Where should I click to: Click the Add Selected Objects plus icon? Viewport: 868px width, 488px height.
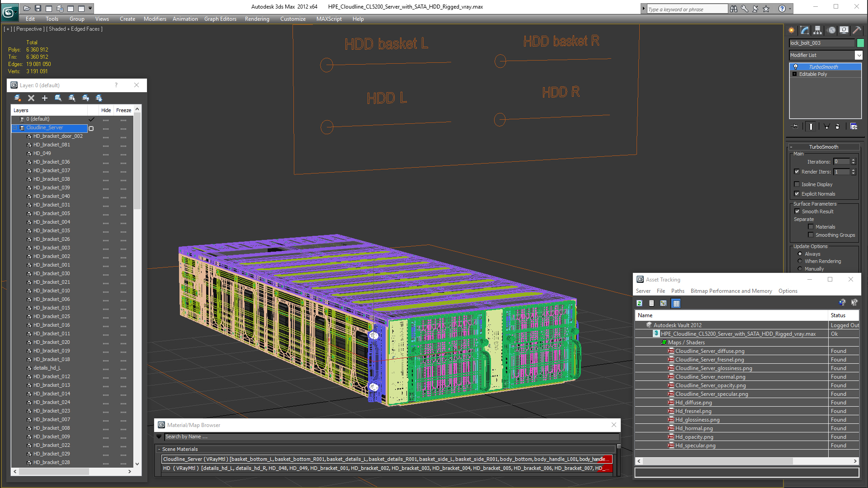[45, 98]
